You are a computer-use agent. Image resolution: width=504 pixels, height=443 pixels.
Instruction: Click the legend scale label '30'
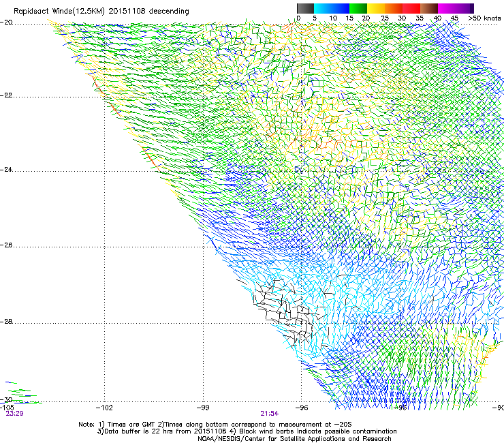point(402,18)
